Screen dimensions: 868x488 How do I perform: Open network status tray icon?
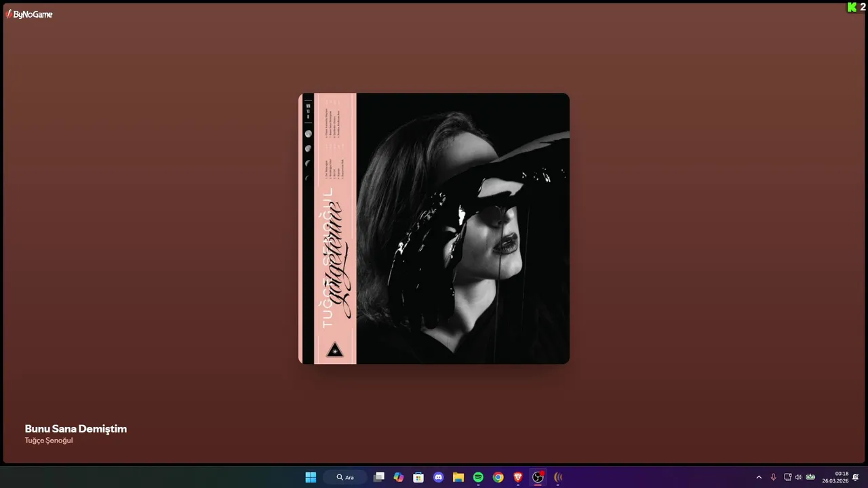tap(787, 477)
